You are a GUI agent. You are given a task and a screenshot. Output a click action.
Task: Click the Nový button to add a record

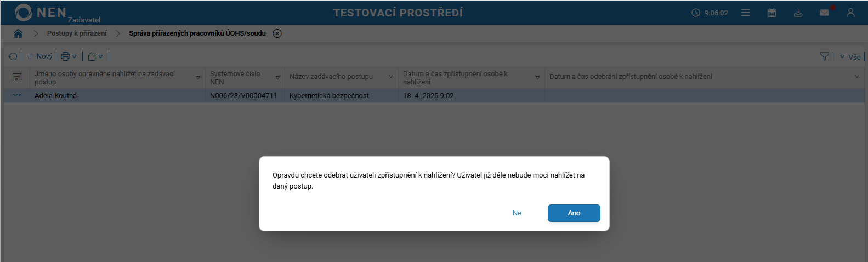[x=39, y=56]
